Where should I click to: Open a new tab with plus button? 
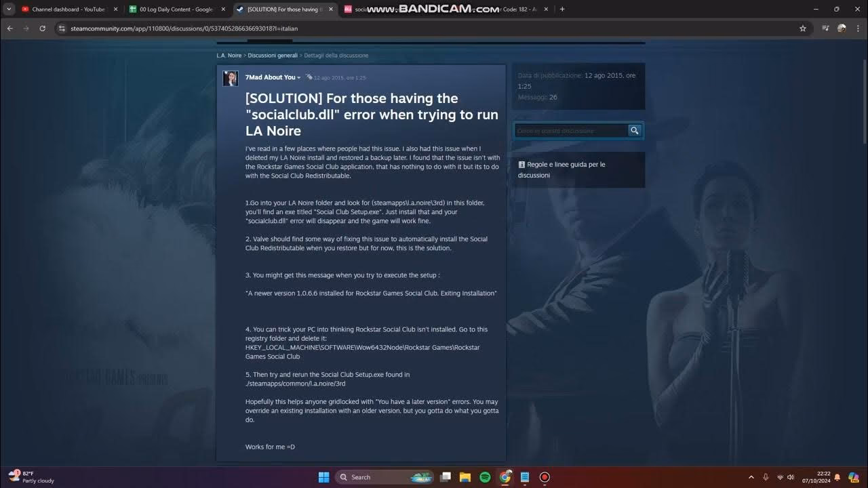coord(562,9)
